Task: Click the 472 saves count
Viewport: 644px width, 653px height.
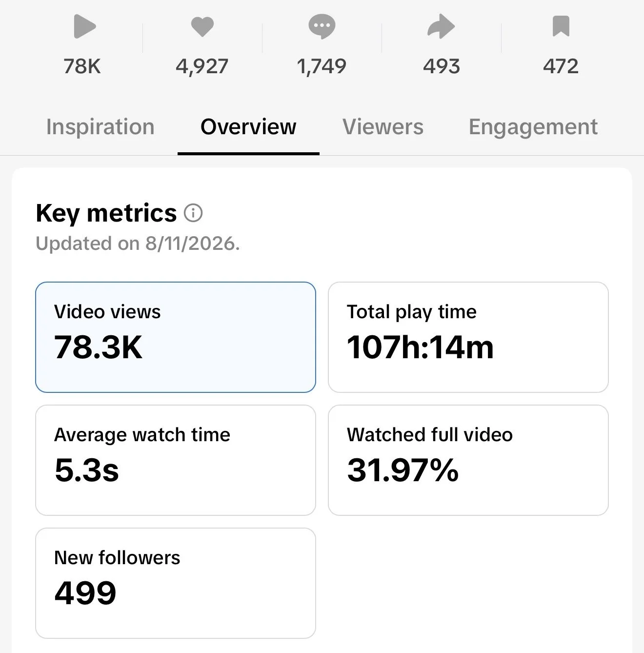Action: [x=561, y=66]
